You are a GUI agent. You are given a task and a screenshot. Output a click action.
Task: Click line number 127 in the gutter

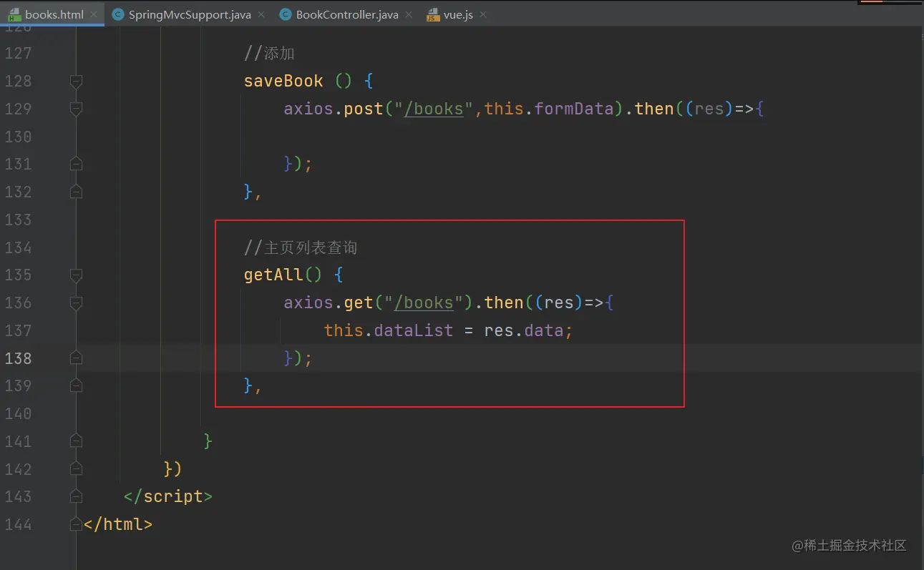point(18,53)
